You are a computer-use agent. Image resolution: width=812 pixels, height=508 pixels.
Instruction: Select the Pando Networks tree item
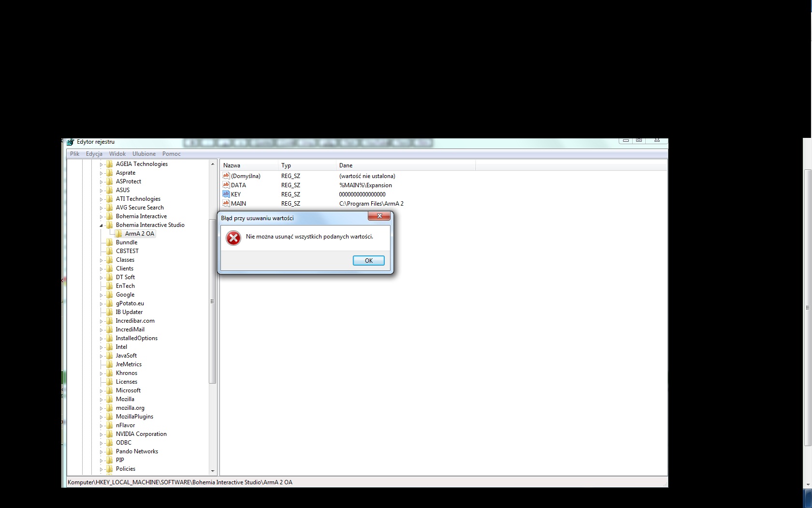point(137,451)
